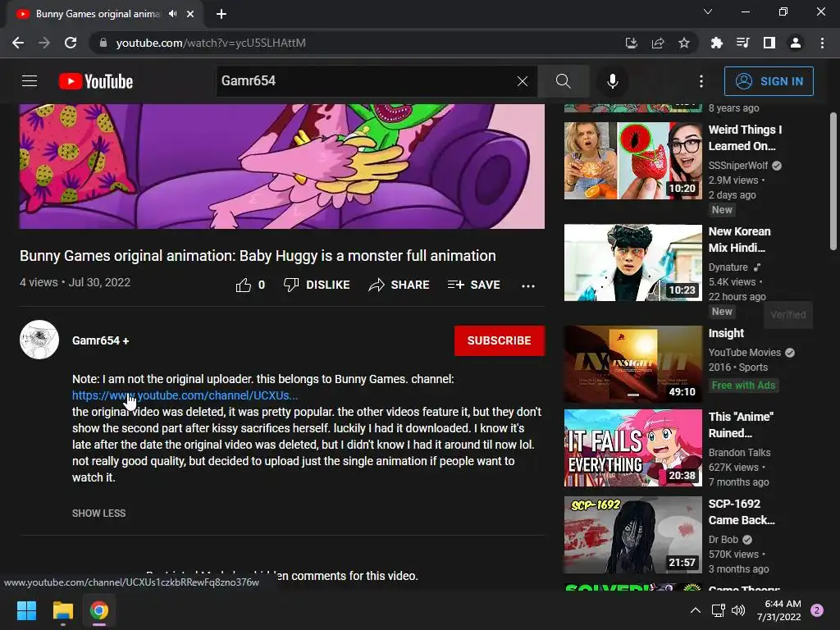Image resolution: width=840 pixels, height=630 pixels.
Task: Share this page via address bar icon
Action: [x=657, y=43]
